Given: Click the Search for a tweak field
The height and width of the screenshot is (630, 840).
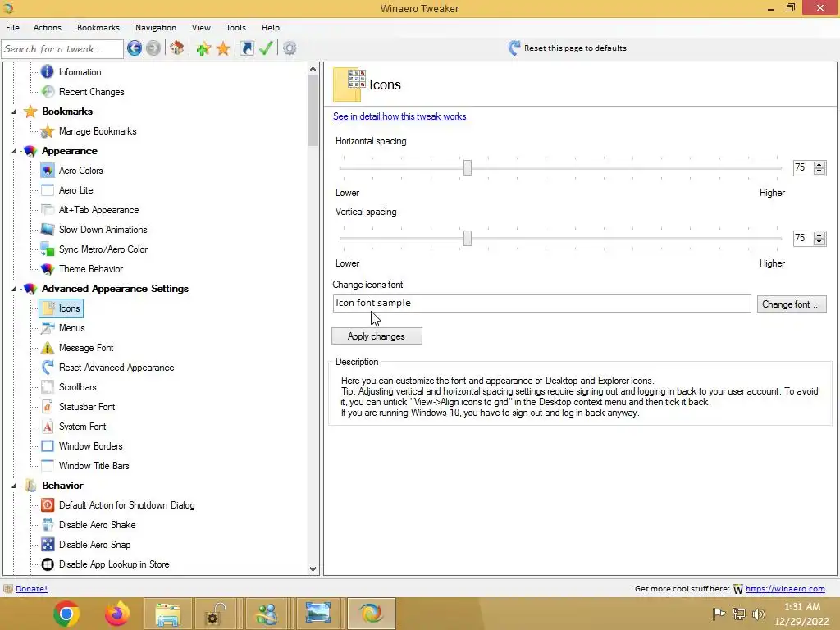Looking at the screenshot, I should (x=62, y=48).
